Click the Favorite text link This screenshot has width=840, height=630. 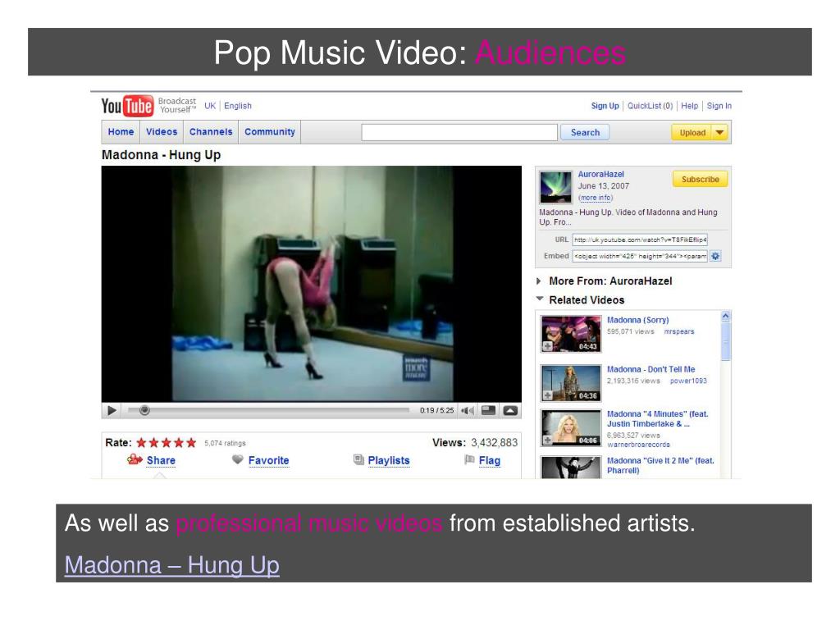pyautogui.click(x=268, y=460)
